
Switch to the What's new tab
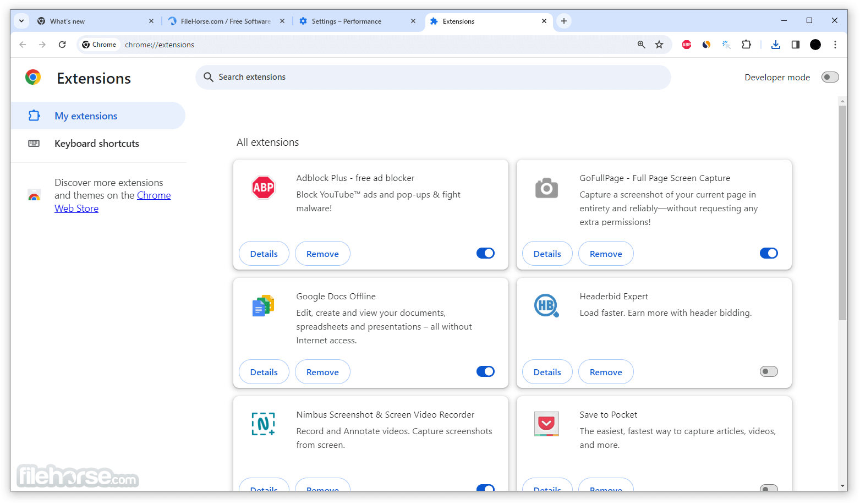point(95,21)
